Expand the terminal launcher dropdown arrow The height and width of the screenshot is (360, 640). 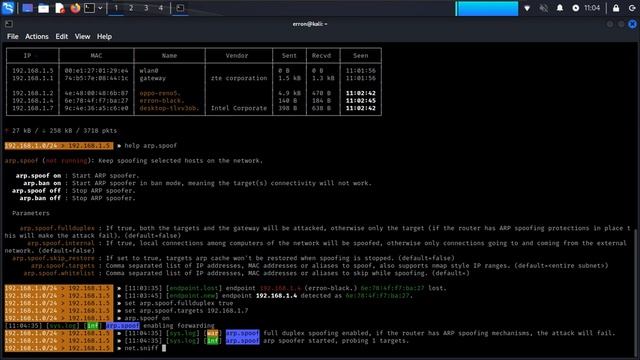click(100, 8)
